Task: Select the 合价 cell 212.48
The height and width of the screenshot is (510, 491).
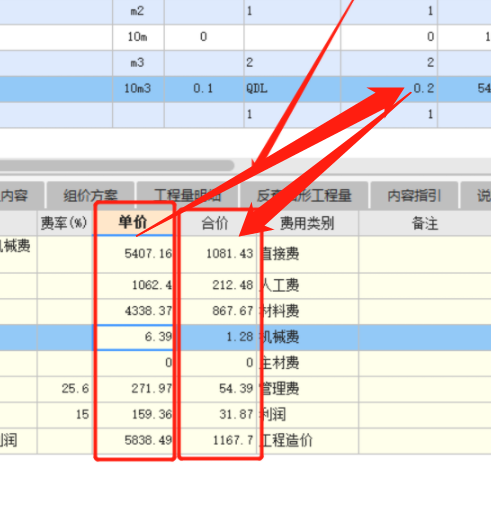Action: pos(215,286)
